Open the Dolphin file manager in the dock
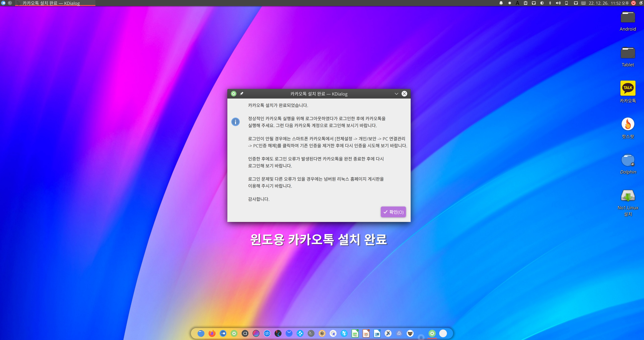Screen dimensions: 644x340 coord(201,333)
